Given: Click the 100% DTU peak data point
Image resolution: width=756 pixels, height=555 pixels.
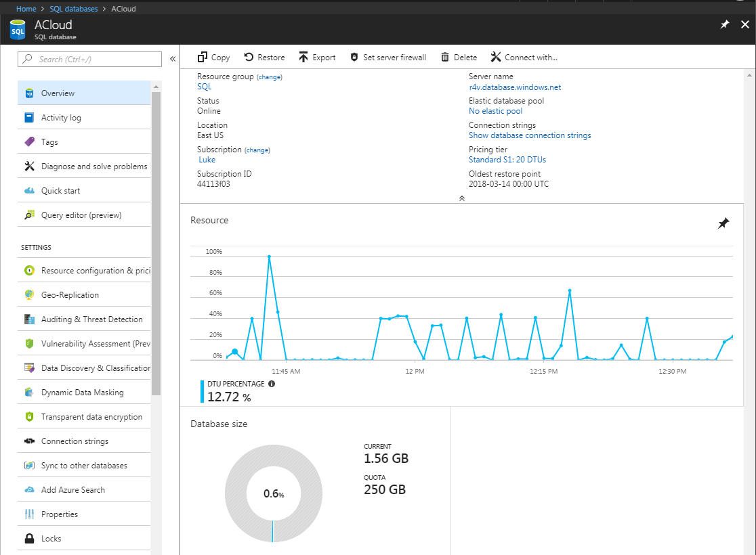Looking at the screenshot, I should point(269,257).
